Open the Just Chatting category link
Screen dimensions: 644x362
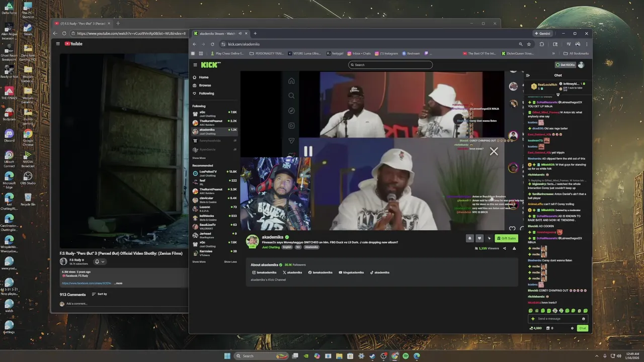coord(271,247)
